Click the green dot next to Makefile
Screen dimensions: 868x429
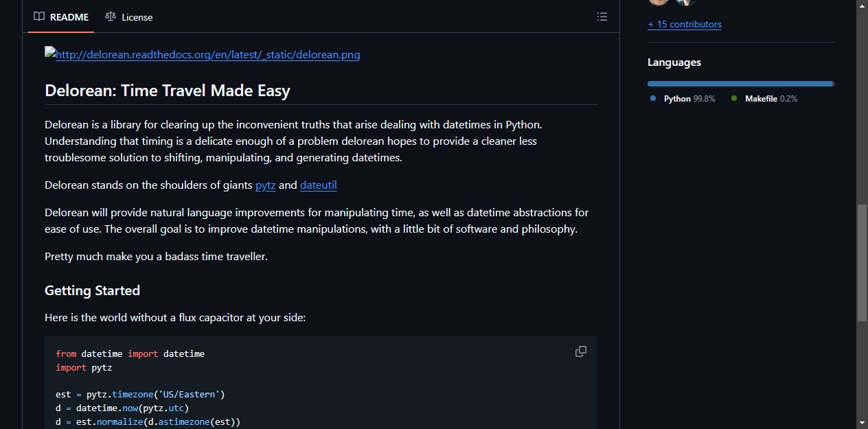734,99
